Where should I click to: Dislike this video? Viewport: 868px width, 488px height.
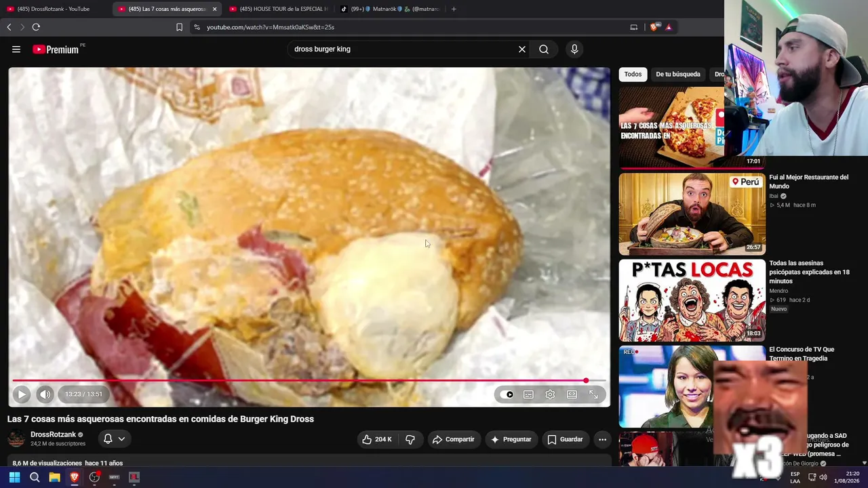[410, 439]
